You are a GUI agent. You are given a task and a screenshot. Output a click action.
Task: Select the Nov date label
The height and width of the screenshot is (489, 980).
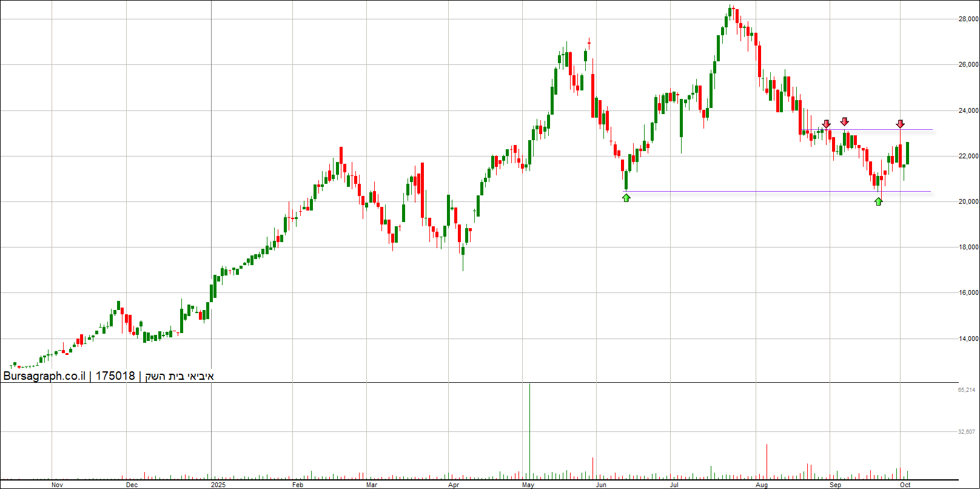point(57,485)
